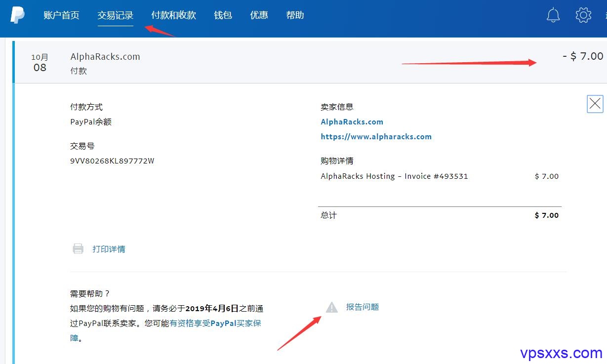Image resolution: width=607 pixels, height=364 pixels.
Task: Go to 账户首页 in the navigation bar
Action: [x=61, y=15]
